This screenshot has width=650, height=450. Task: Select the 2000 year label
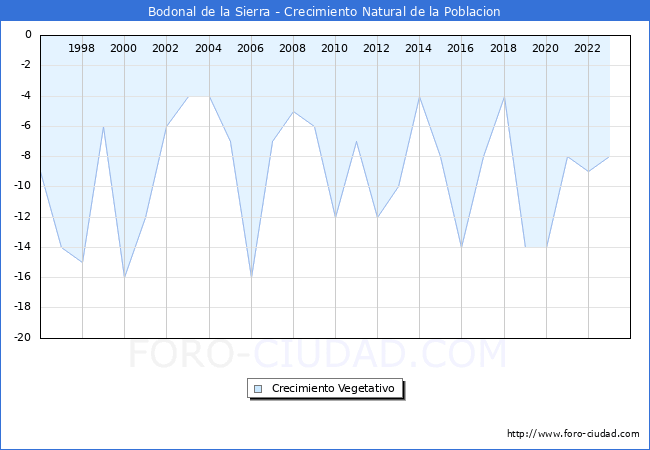(x=124, y=48)
